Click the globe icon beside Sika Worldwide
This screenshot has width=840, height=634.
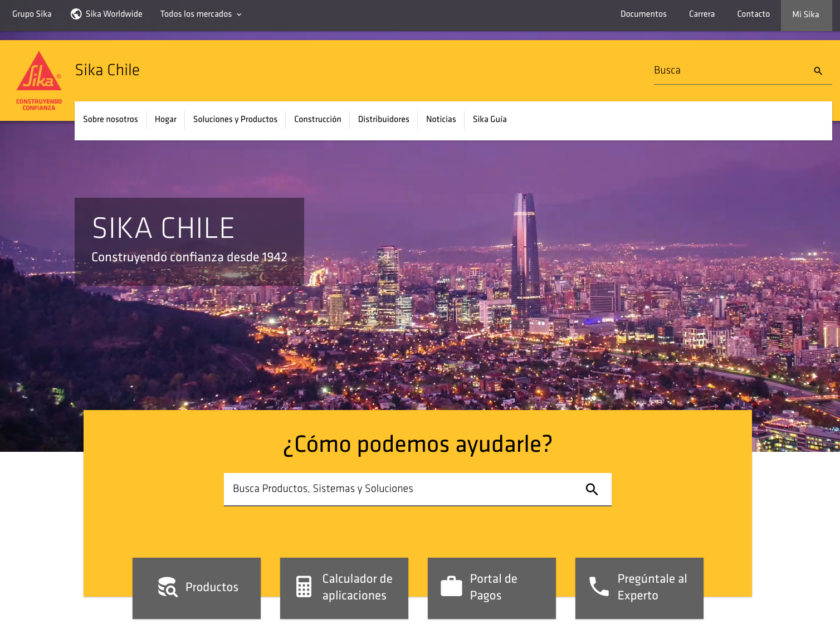[x=76, y=14]
